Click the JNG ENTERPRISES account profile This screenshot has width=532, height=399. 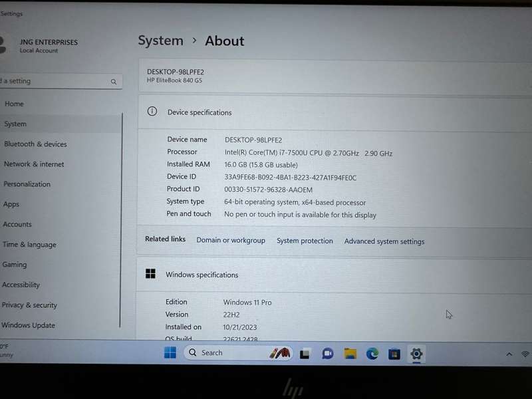(x=39, y=46)
